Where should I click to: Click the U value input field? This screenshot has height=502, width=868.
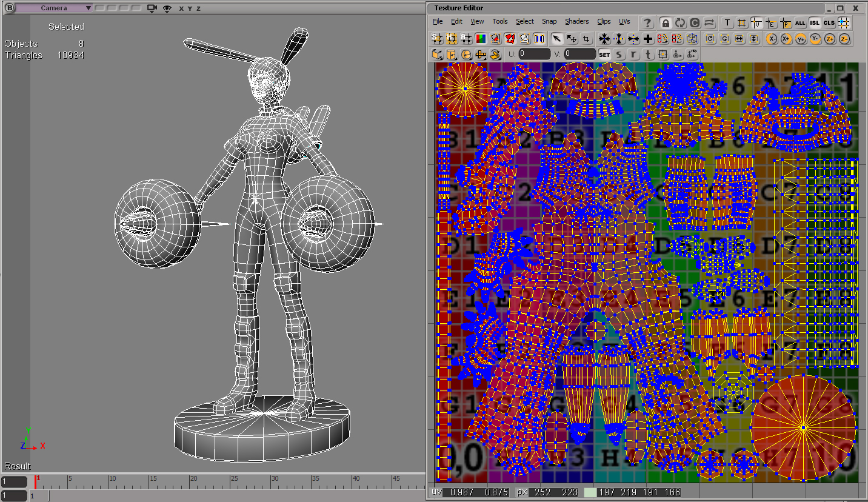click(x=534, y=54)
